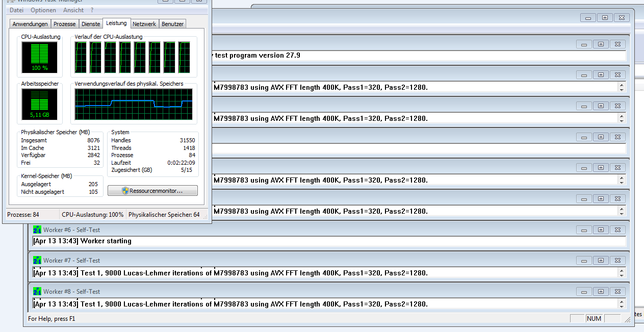Click the CPU-Auslastung 100 % gauge

(x=39, y=57)
